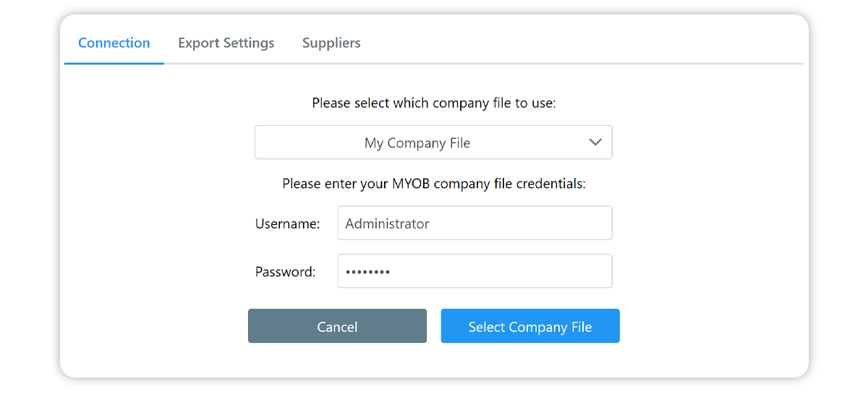Focus the Username input field
868x400 pixels.
475,224
